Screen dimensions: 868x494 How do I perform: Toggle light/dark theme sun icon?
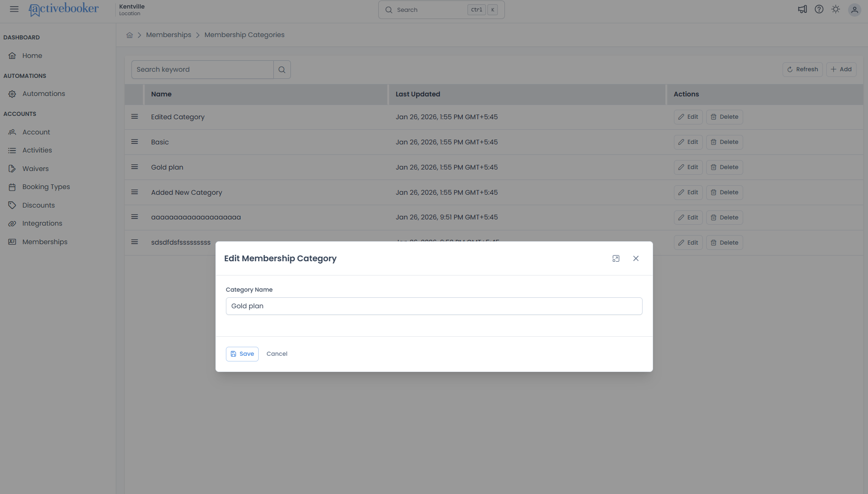tap(836, 9)
